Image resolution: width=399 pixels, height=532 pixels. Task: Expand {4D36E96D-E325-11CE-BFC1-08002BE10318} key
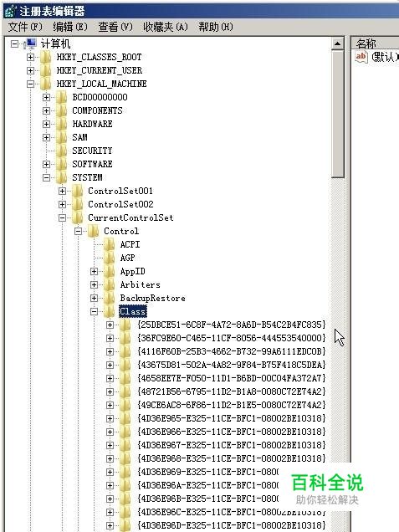(110, 525)
